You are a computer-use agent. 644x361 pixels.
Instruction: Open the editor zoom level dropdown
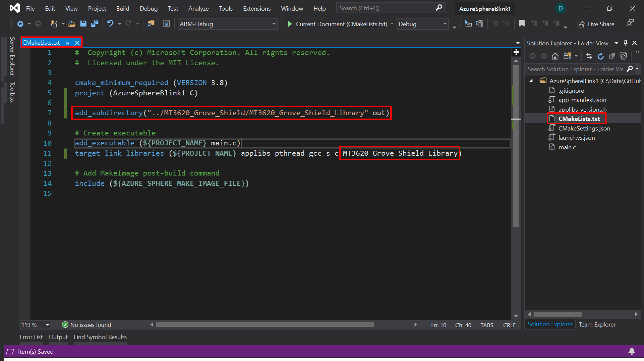tap(47, 325)
